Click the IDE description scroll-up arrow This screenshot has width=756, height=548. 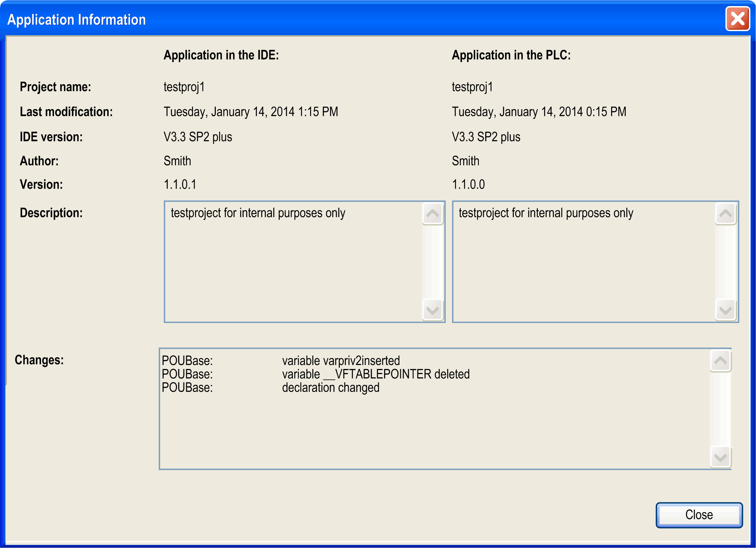(x=432, y=213)
